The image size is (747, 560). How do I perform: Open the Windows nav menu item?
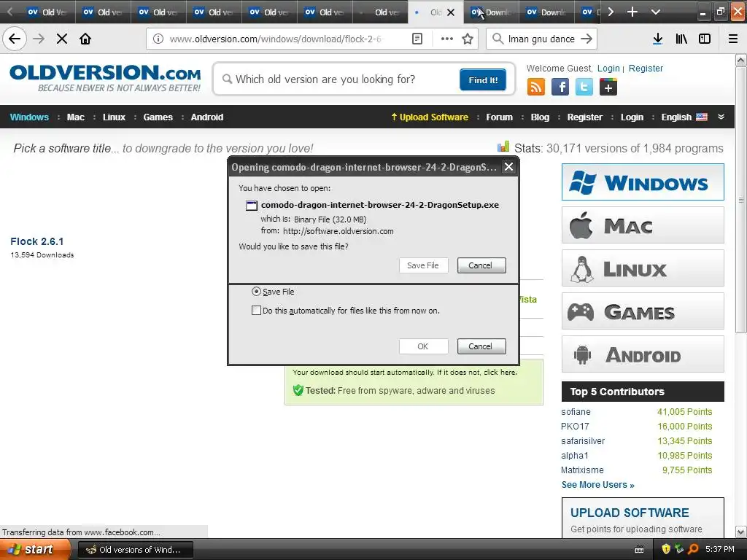(x=29, y=117)
